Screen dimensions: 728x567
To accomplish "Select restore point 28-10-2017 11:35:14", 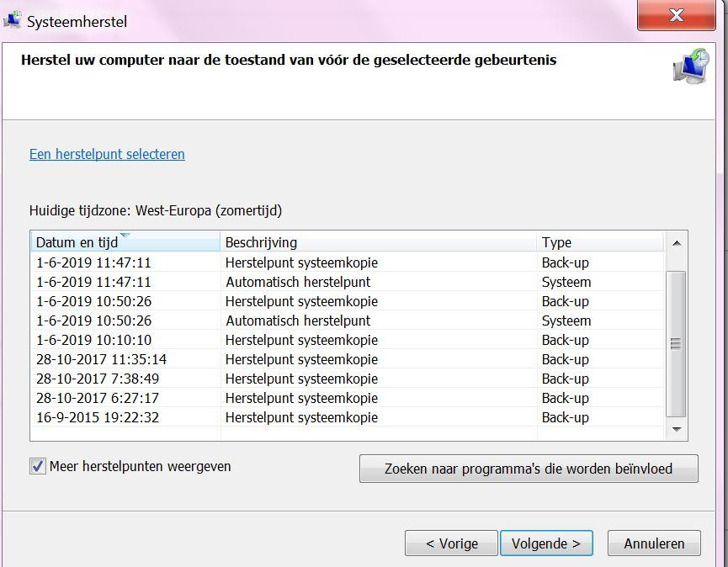I will click(x=348, y=359).
